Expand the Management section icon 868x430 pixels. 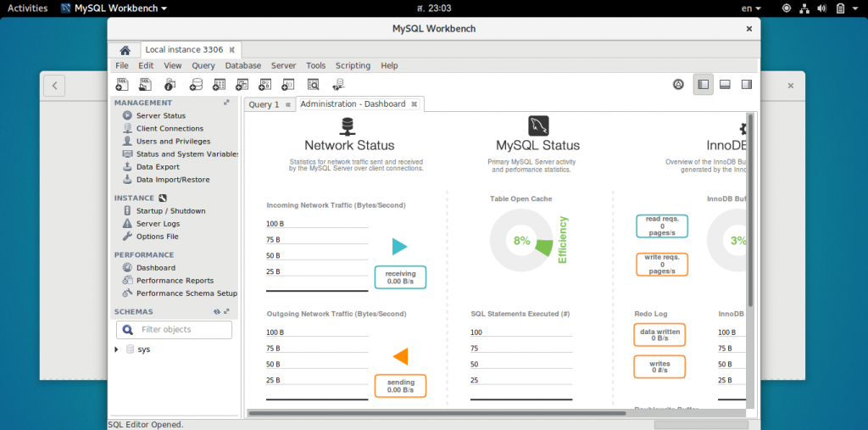pos(226,103)
